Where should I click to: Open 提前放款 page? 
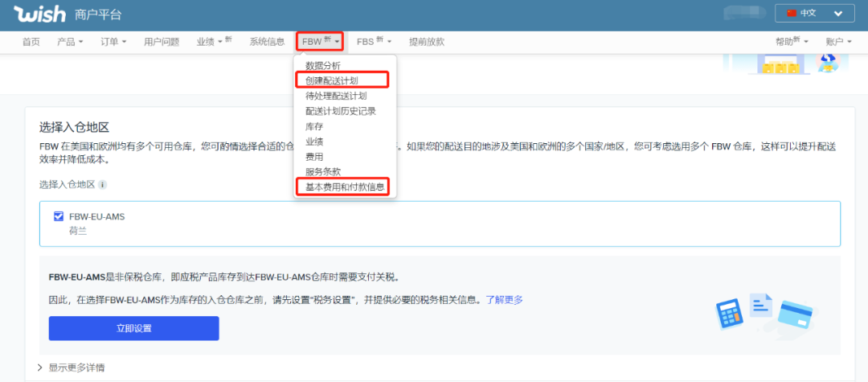[x=426, y=42]
